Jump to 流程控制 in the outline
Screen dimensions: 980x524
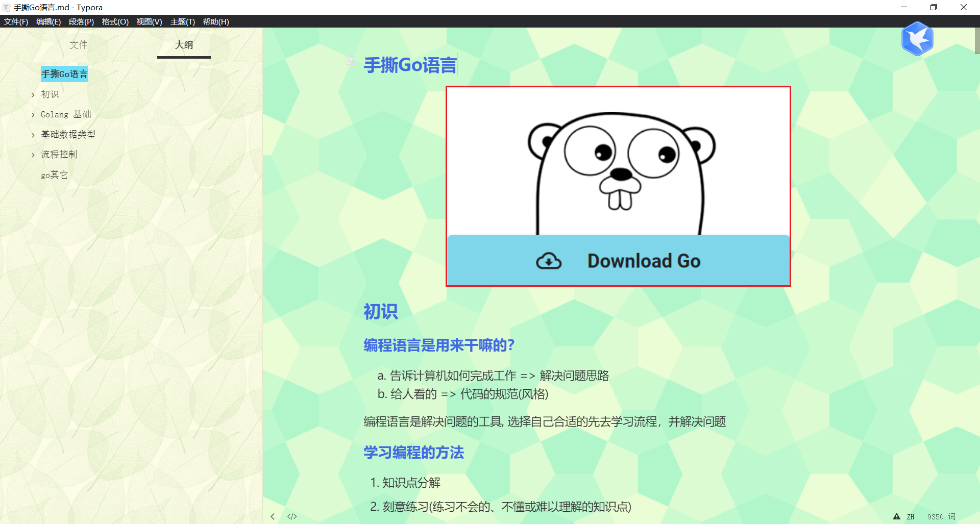tap(59, 154)
